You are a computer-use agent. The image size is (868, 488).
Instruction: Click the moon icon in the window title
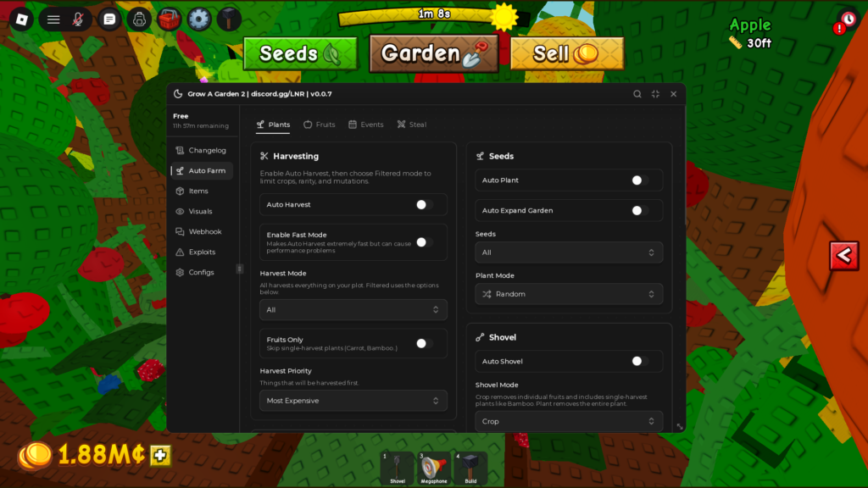(x=178, y=94)
